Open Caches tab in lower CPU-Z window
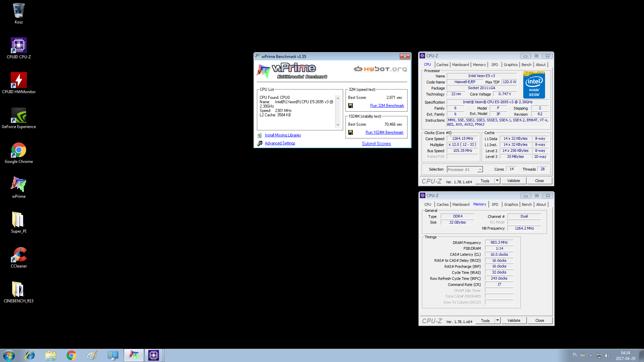Viewport: 644px width, 362px height. 442,204
